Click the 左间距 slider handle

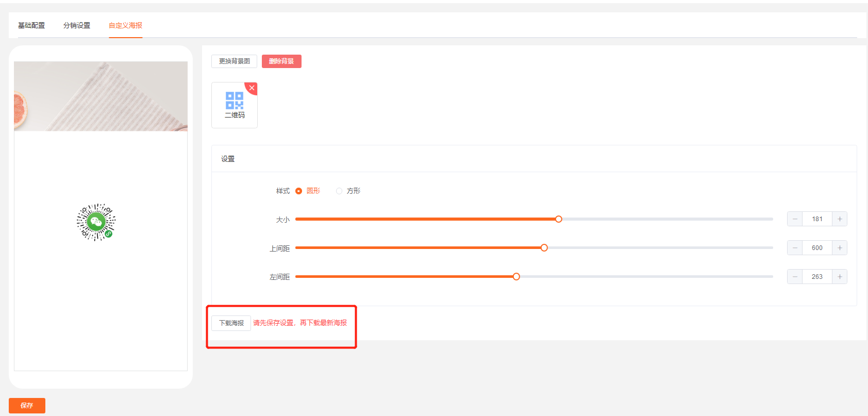[x=516, y=277]
